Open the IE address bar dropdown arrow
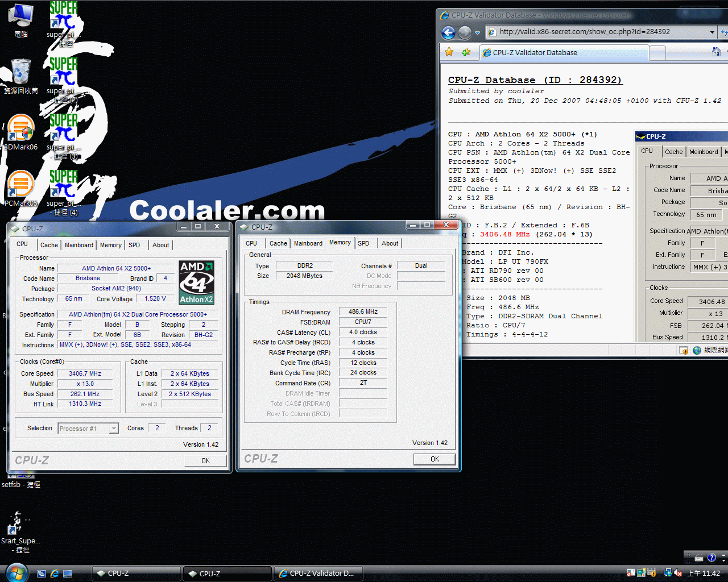Viewport: 728px width, 582px height. tap(712, 32)
